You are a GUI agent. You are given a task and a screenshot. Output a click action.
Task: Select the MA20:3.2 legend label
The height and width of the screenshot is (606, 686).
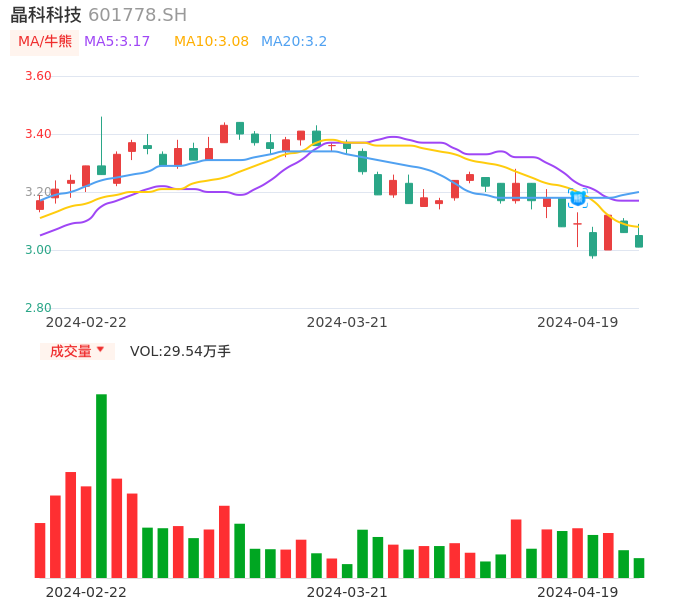(294, 42)
